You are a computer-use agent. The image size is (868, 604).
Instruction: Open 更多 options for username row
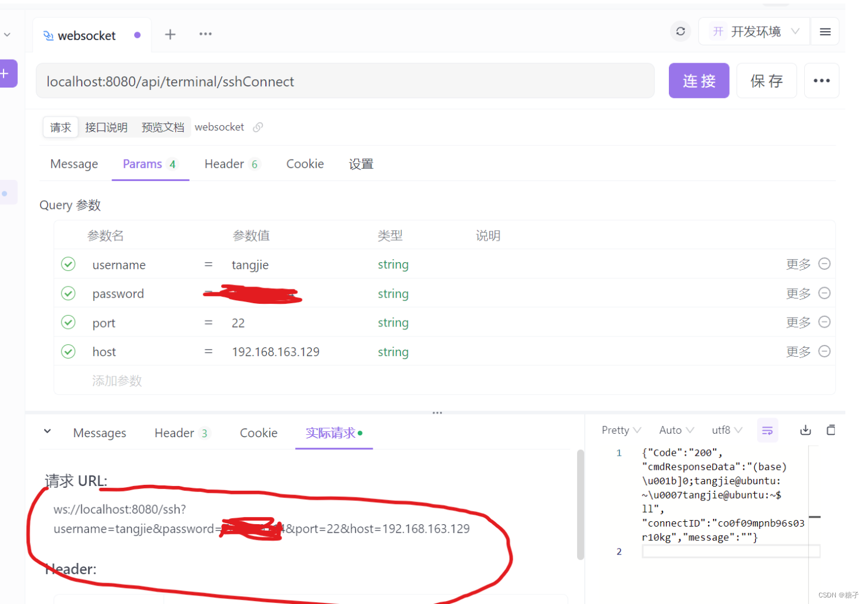[798, 264]
